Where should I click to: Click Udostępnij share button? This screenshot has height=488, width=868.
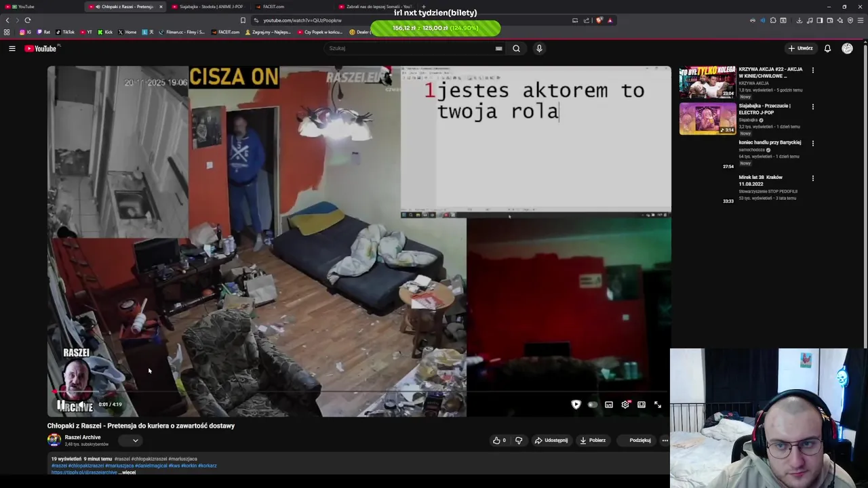pyautogui.click(x=551, y=440)
